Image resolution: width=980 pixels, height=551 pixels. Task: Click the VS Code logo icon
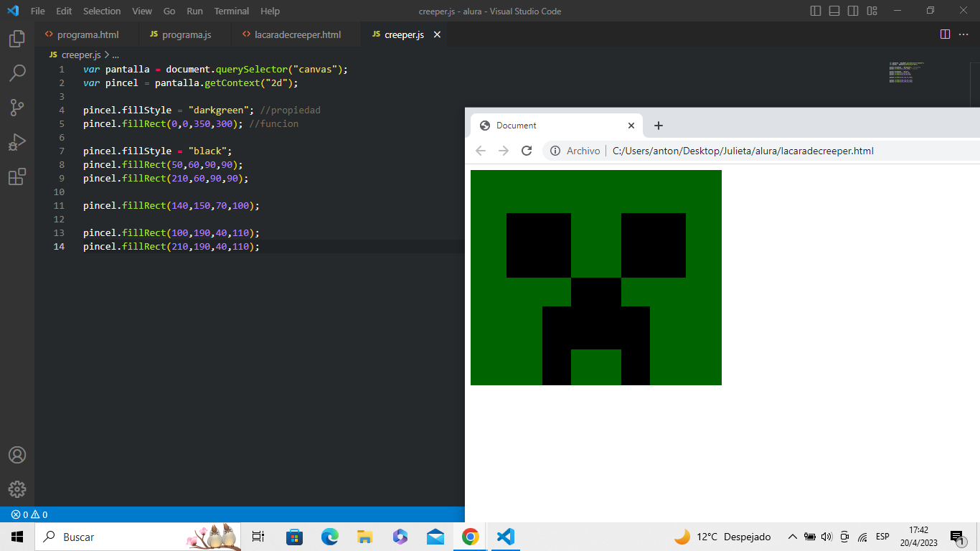pyautogui.click(x=13, y=11)
